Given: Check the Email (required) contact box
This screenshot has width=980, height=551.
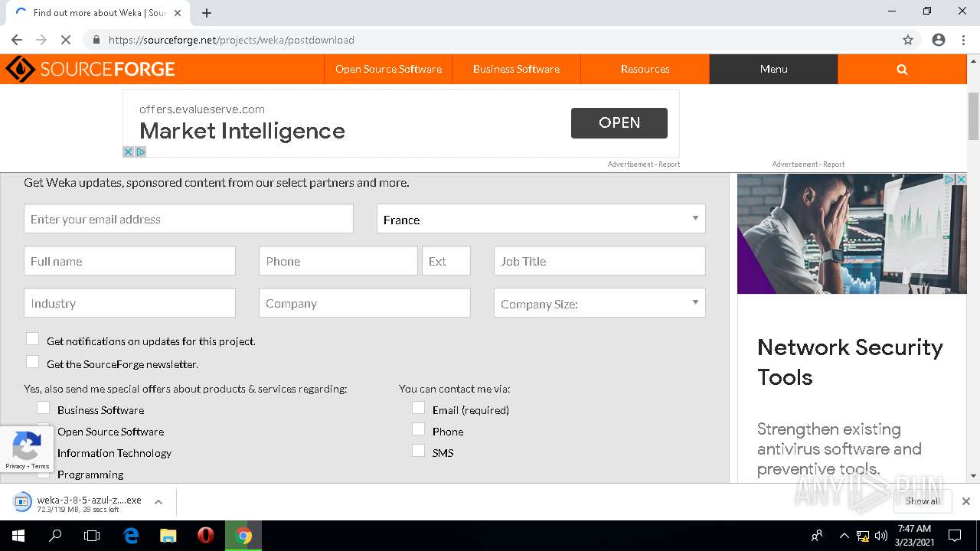Looking at the screenshot, I should 418,408.
